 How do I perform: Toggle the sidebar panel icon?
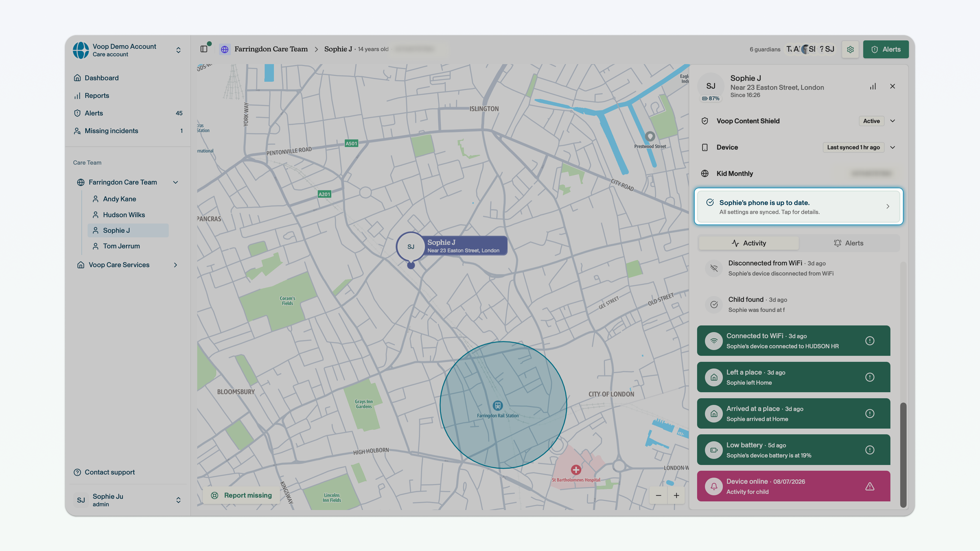point(204,49)
